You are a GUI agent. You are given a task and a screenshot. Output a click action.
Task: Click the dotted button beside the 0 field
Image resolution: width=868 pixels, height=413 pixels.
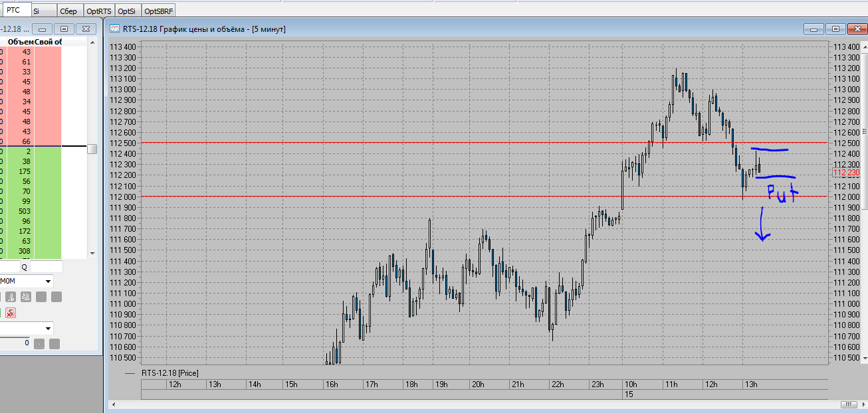coord(39,344)
